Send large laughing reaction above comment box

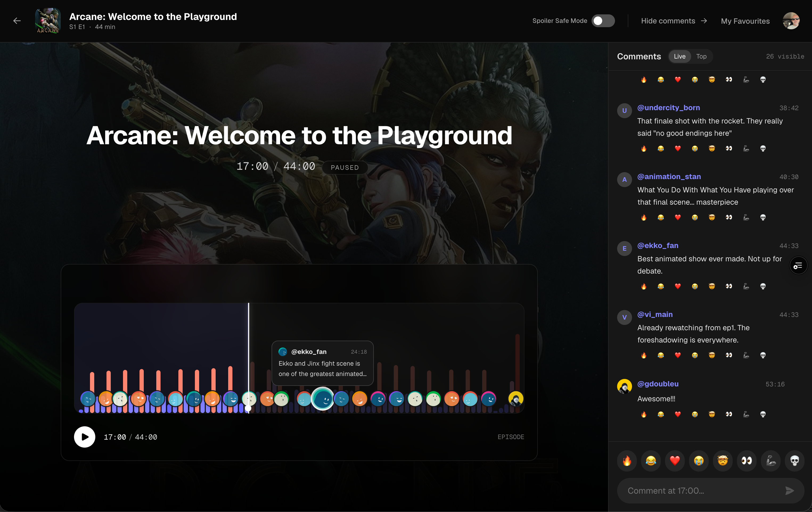pos(651,461)
